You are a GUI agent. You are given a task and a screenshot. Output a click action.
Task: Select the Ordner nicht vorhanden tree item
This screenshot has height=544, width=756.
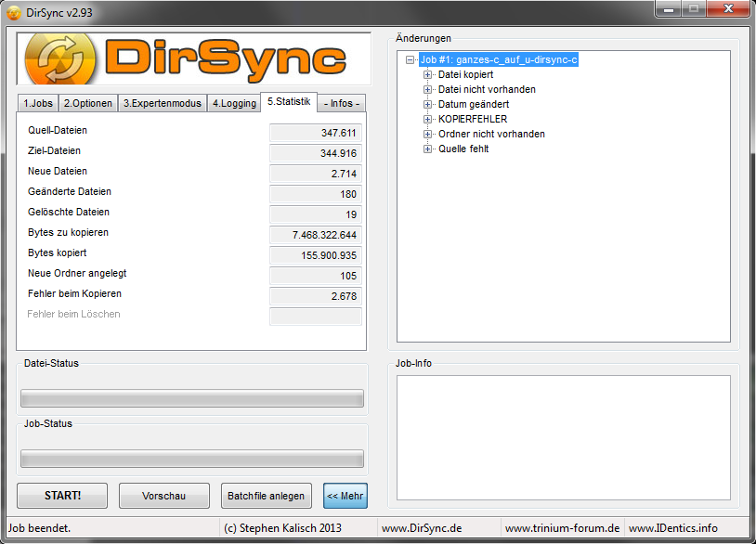(491, 134)
